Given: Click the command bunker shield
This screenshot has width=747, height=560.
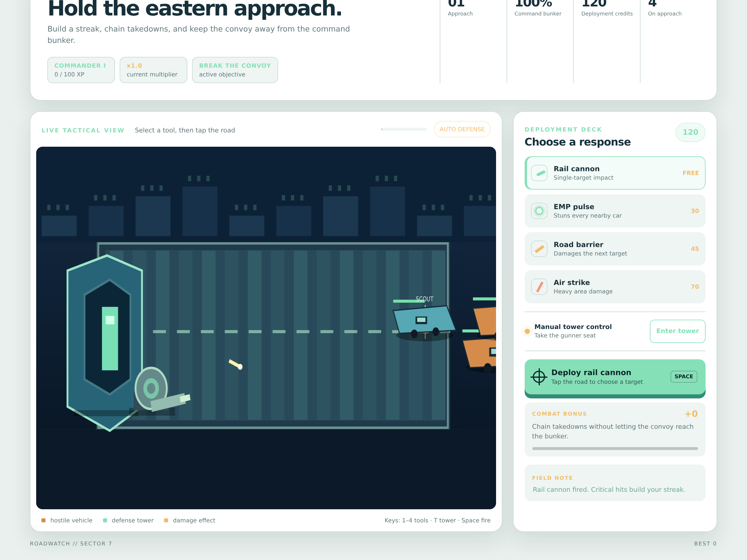Looking at the screenshot, I should click(x=105, y=343).
